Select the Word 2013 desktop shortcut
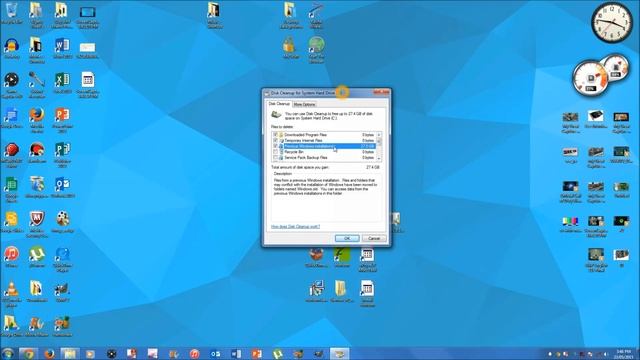 [x=62, y=48]
